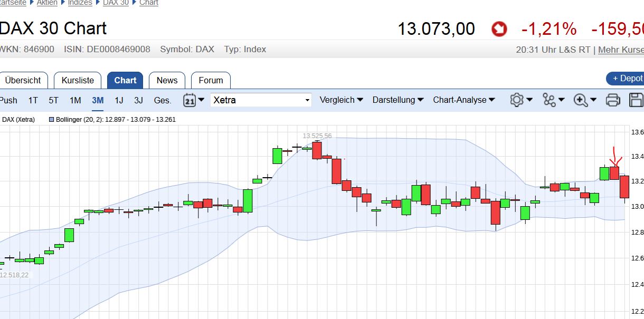Expand the Chart-Analyse dropdown

coord(463,100)
